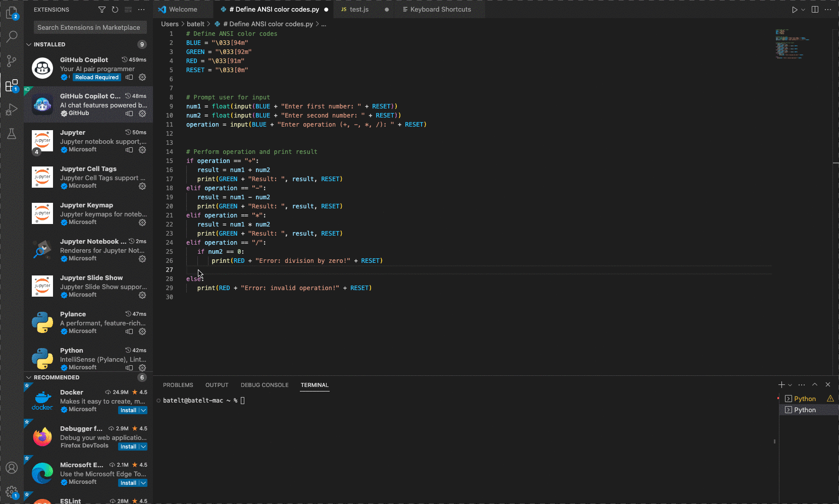Collapse the RECOMMENDED extensions section
Viewport: 839px width, 504px height.
click(x=29, y=377)
